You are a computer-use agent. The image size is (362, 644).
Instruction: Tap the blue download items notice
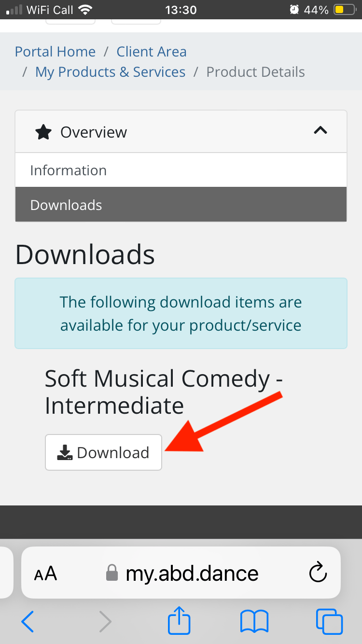pyautogui.click(x=181, y=313)
